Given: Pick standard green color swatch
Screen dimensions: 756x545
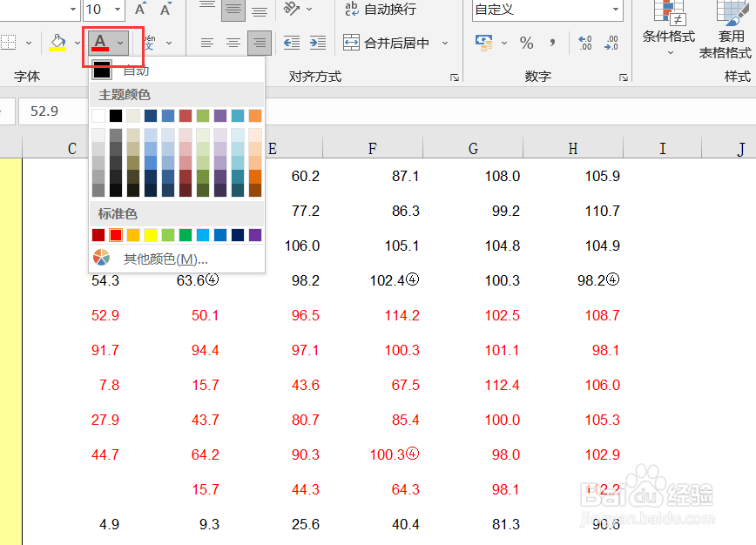Looking at the screenshot, I should [186, 235].
